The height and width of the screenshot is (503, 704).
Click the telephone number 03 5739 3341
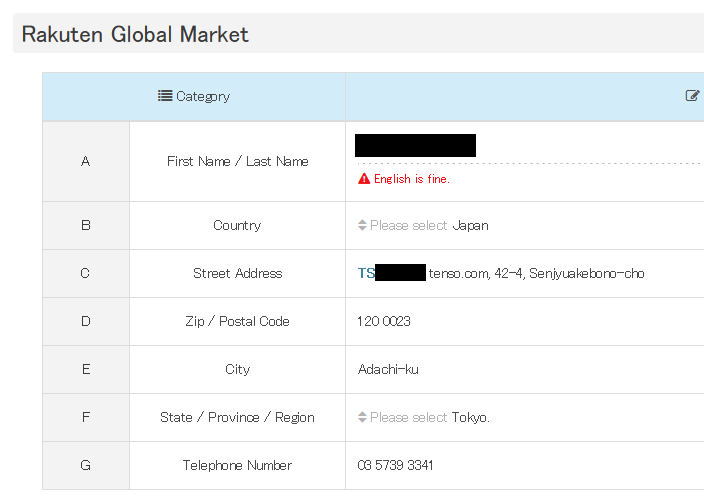[x=395, y=465]
